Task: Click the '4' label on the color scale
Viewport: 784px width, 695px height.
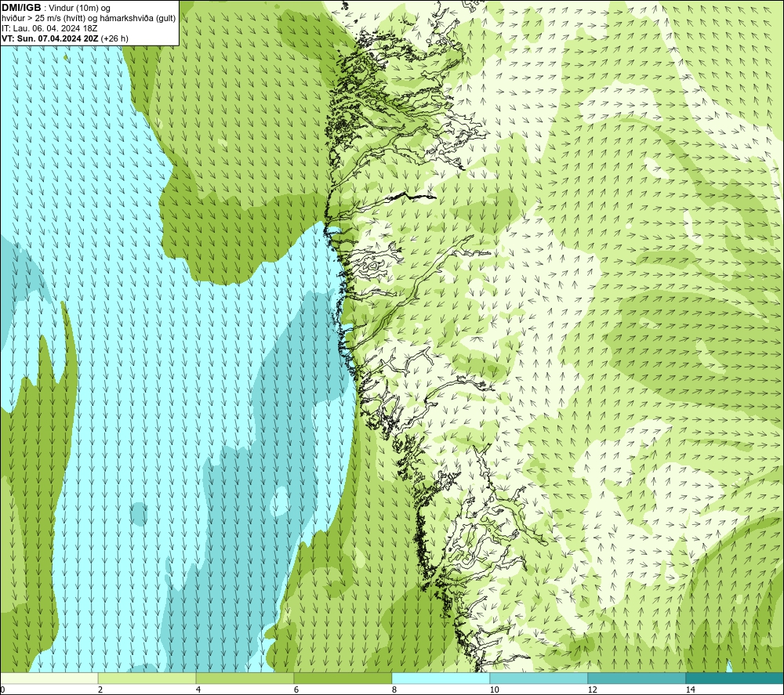Action: pyautogui.click(x=198, y=690)
